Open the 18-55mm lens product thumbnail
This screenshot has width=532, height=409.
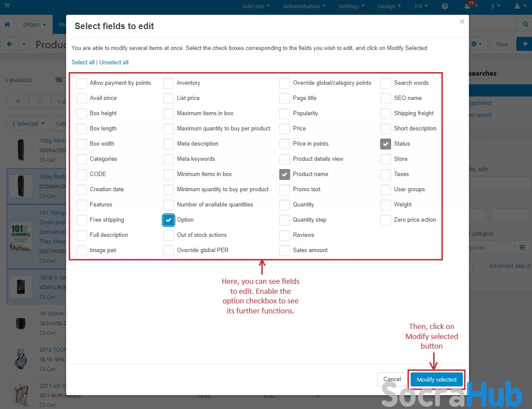[21, 323]
